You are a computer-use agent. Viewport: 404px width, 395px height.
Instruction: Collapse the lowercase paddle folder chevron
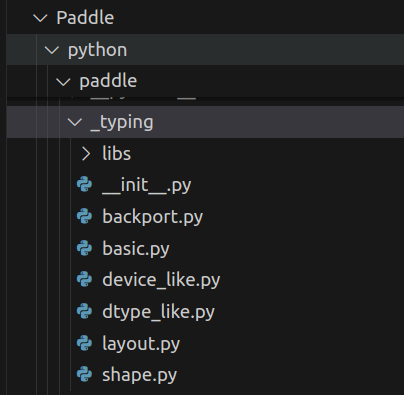[63, 82]
